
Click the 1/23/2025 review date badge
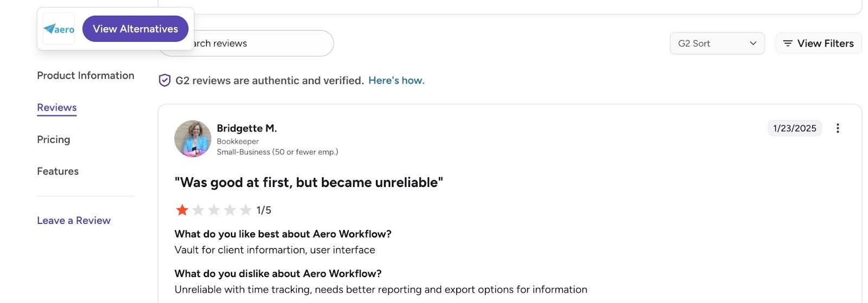coord(795,128)
